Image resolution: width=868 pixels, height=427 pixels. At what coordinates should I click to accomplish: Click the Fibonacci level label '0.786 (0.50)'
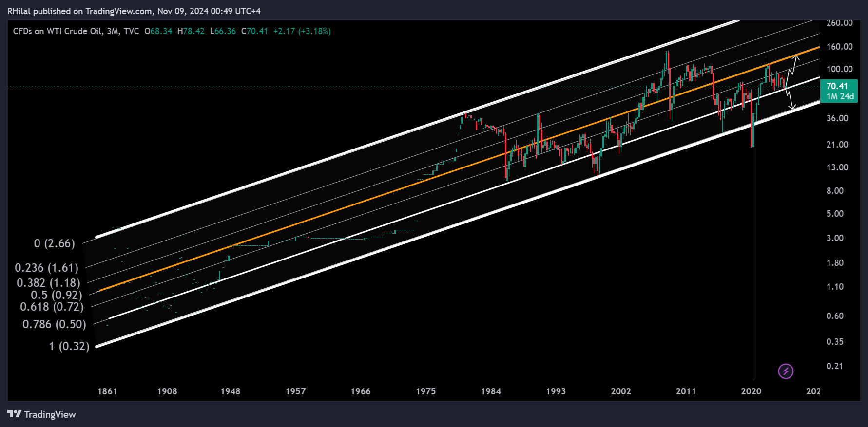pyautogui.click(x=55, y=324)
